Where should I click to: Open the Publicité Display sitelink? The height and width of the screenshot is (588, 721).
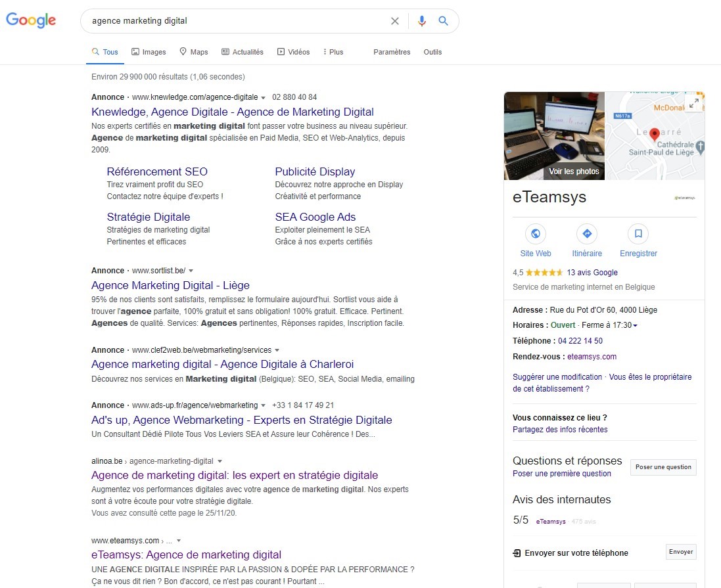(x=315, y=171)
